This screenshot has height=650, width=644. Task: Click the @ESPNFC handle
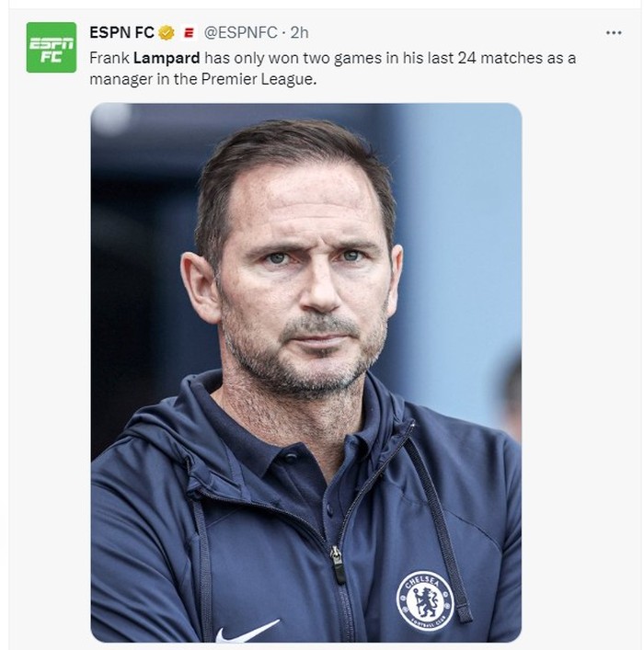point(240,33)
